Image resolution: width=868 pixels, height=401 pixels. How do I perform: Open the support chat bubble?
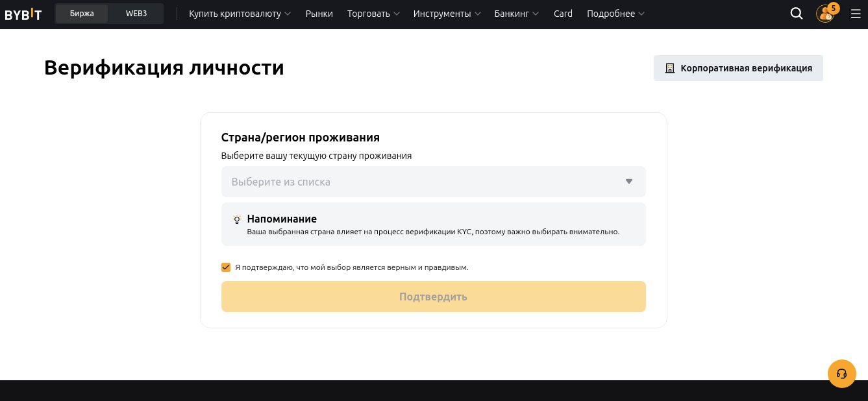tap(842, 373)
